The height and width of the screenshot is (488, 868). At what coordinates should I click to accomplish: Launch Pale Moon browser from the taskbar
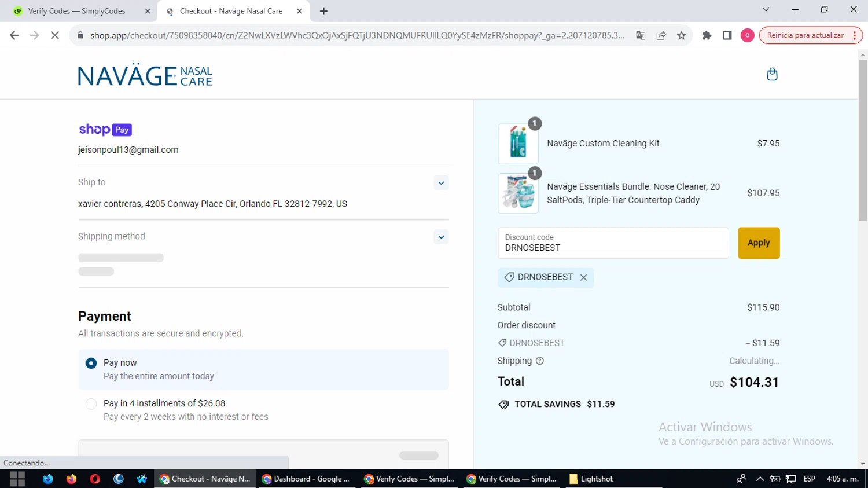pyautogui.click(x=119, y=479)
